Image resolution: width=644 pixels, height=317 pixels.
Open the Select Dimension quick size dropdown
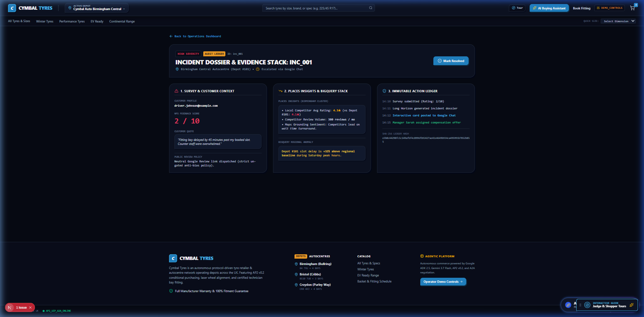(618, 21)
